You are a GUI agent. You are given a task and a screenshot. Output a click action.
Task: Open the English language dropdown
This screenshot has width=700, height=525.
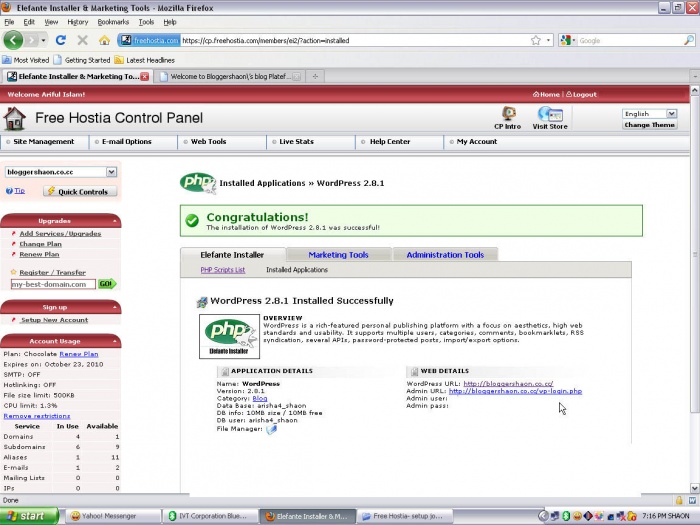pyautogui.click(x=671, y=113)
